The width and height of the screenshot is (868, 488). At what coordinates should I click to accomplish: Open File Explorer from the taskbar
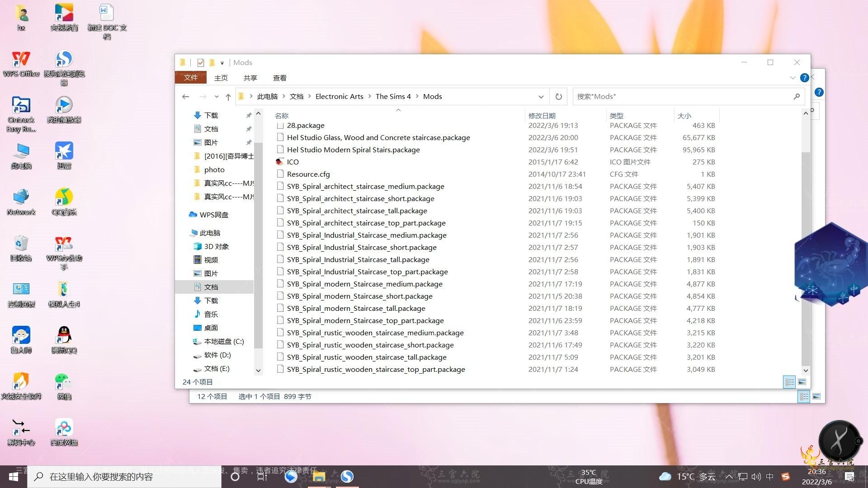319,477
